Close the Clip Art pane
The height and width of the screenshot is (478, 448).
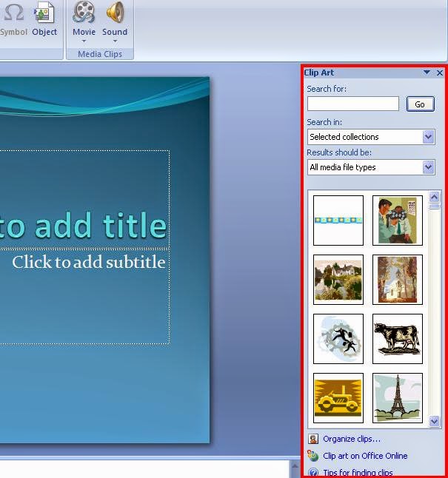(440, 73)
